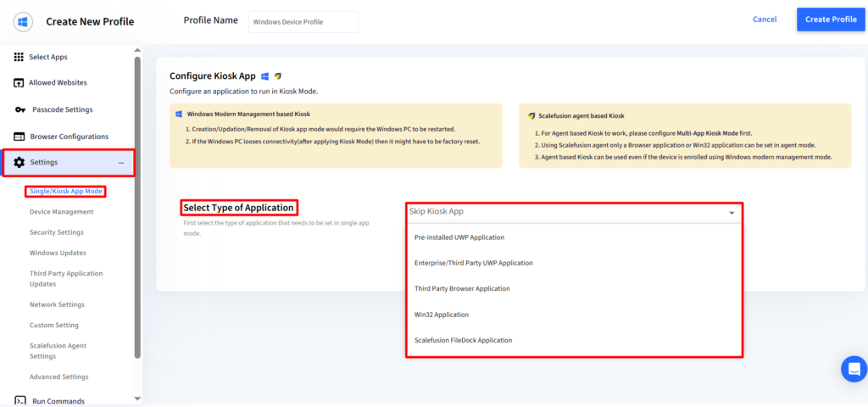Click the Passcode Settings key icon
The image size is (868, 407).
pyautogui.click(x=20, y=109)
